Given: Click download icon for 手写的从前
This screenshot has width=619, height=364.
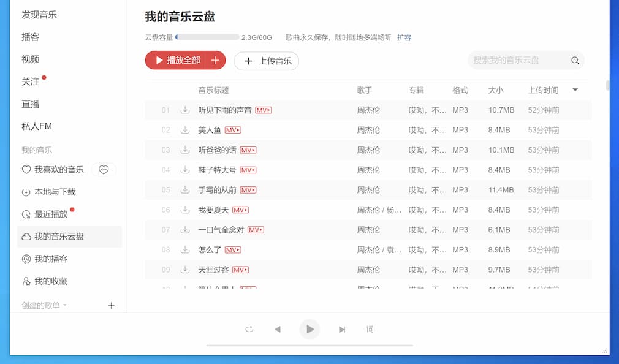Looking at the screenshot, I should [x=184, y=190].
